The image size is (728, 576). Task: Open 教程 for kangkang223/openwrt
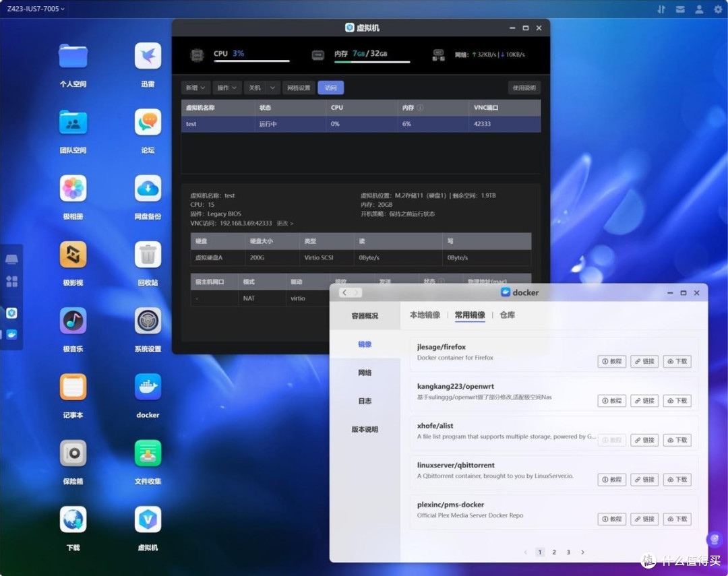612,401
